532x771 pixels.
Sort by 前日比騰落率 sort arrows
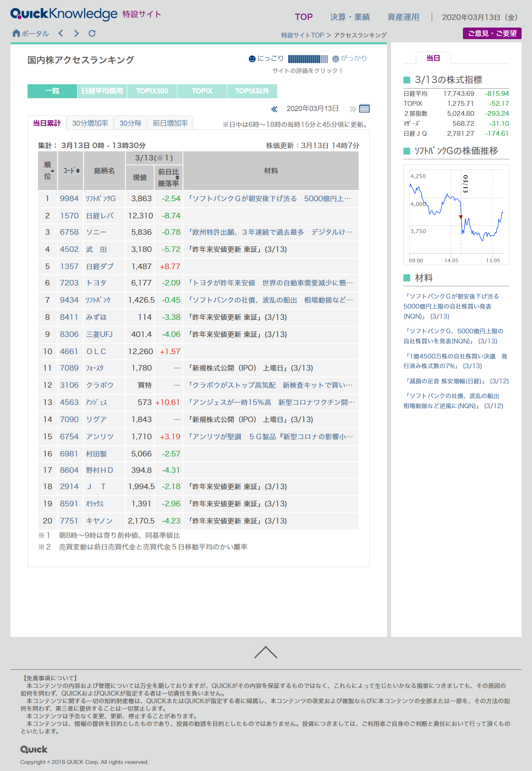click(x=177, y=177)
